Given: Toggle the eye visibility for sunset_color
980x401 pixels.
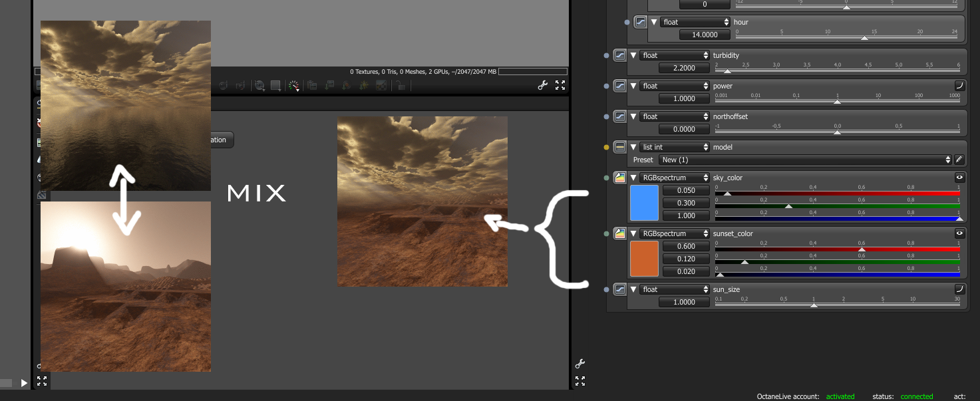Looking at the screenshot, I should pyautogui.click(x=959, y=233).
